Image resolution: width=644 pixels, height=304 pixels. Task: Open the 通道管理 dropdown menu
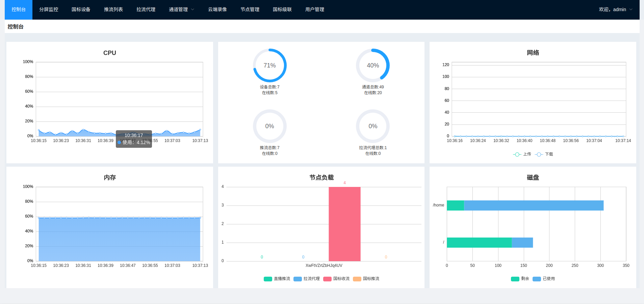[x=181, y=9]
